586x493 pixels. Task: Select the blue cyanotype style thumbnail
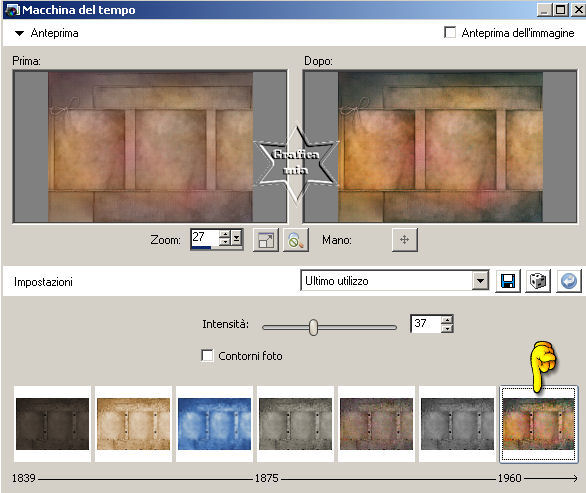(215, 424)
